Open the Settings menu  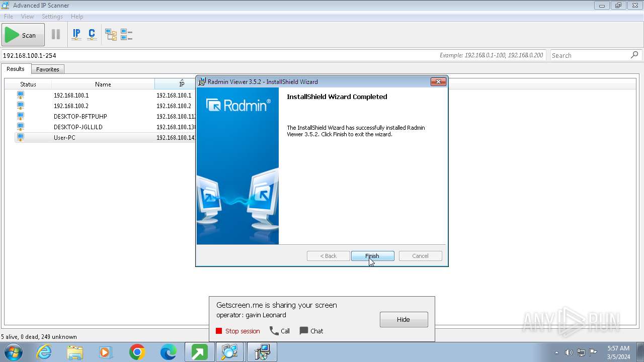pyautogui.click(x=52, y=17)
